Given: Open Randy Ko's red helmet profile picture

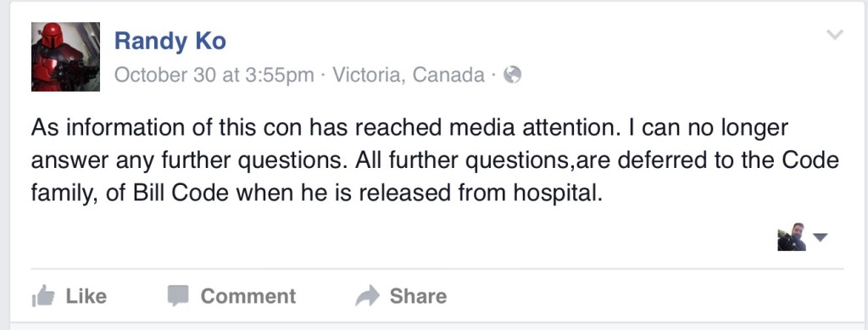Looking at the screenshot, I should [65, 57].
